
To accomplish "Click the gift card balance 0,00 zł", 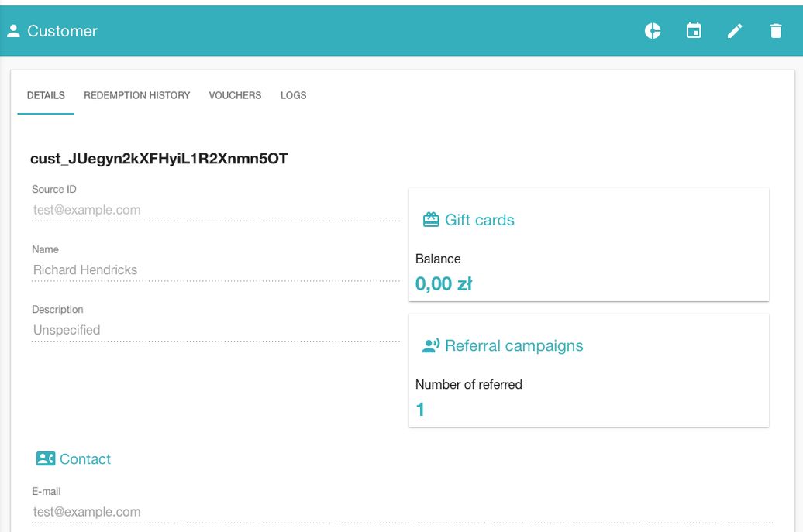I will (x=444, y=283).
